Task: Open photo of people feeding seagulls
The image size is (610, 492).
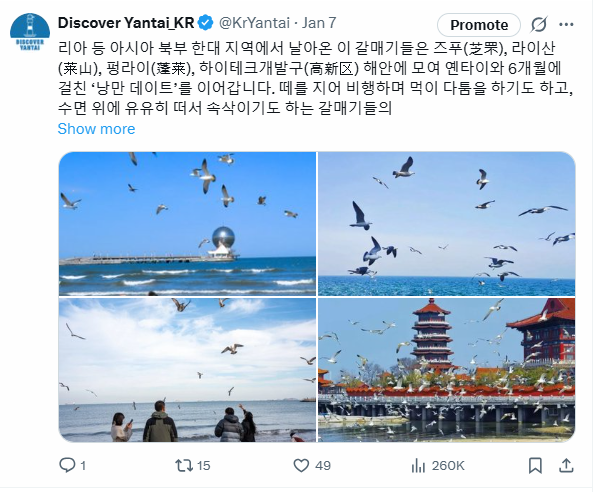Action: [188, 370]
